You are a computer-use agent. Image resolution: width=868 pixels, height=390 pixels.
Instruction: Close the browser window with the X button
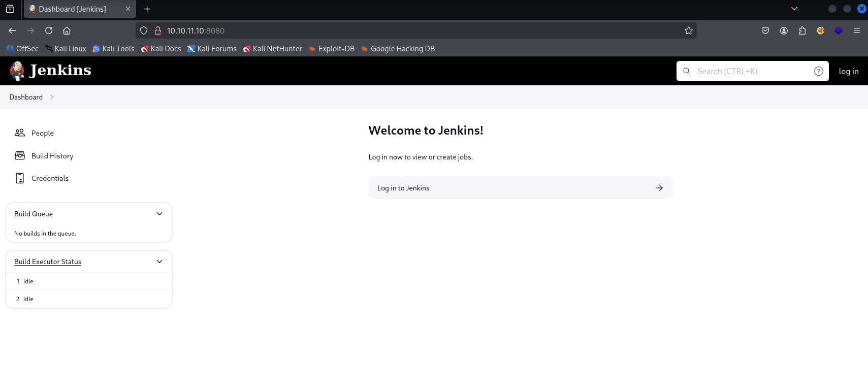coord(862,9)
